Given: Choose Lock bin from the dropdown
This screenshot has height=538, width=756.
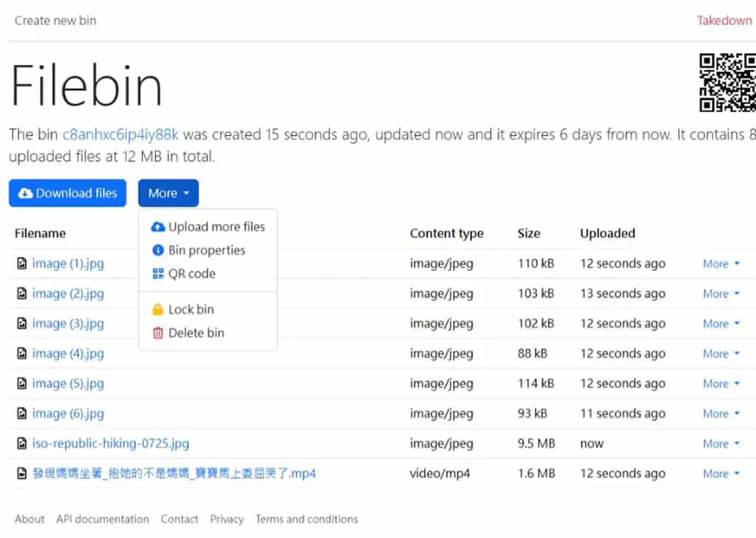Looking at the screenshot, I should click(x=207, y=309).
